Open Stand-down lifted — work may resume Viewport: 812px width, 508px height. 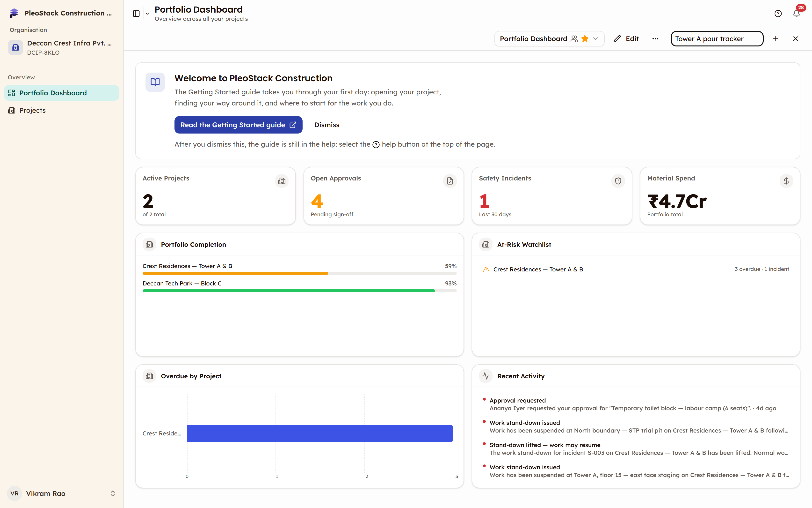point(636,449)
